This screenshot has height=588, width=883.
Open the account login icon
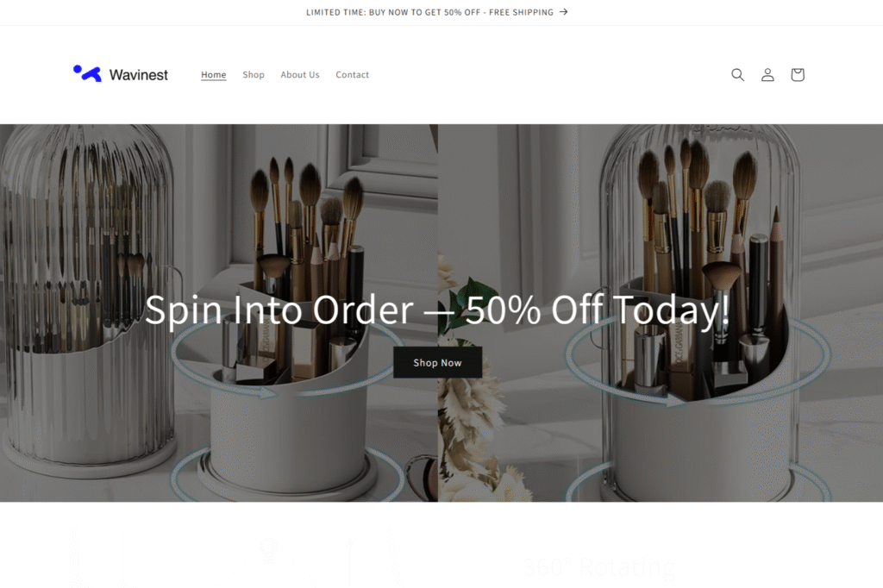[767, 74]
